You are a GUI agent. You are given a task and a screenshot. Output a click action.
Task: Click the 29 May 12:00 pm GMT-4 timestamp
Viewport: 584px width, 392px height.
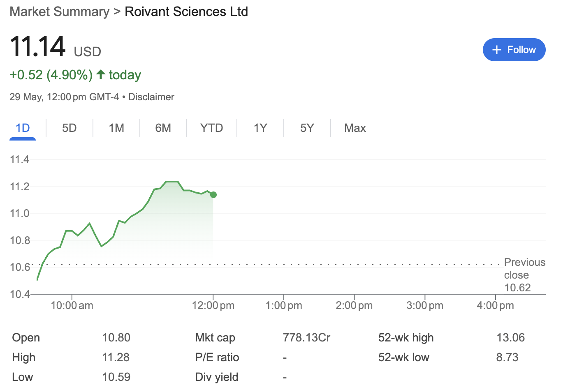[64, 97]
